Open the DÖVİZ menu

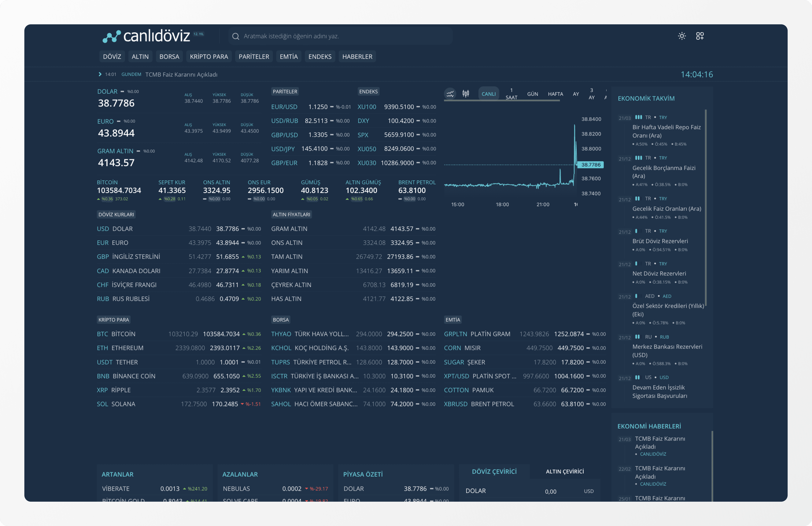(112, 57)
